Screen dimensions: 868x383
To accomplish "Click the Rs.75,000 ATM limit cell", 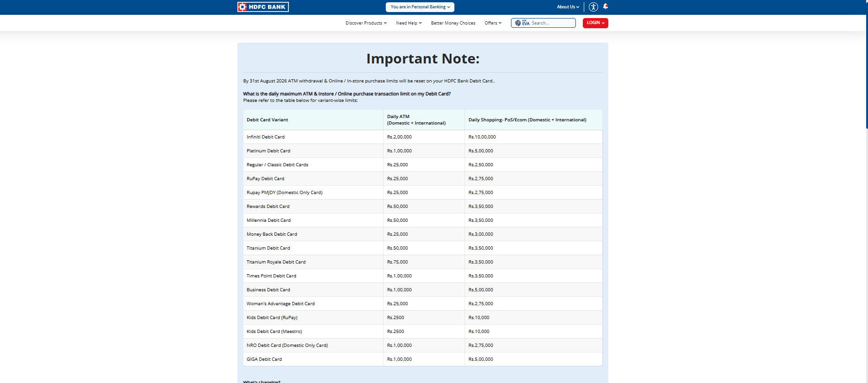I will click(x=397, y=262).
